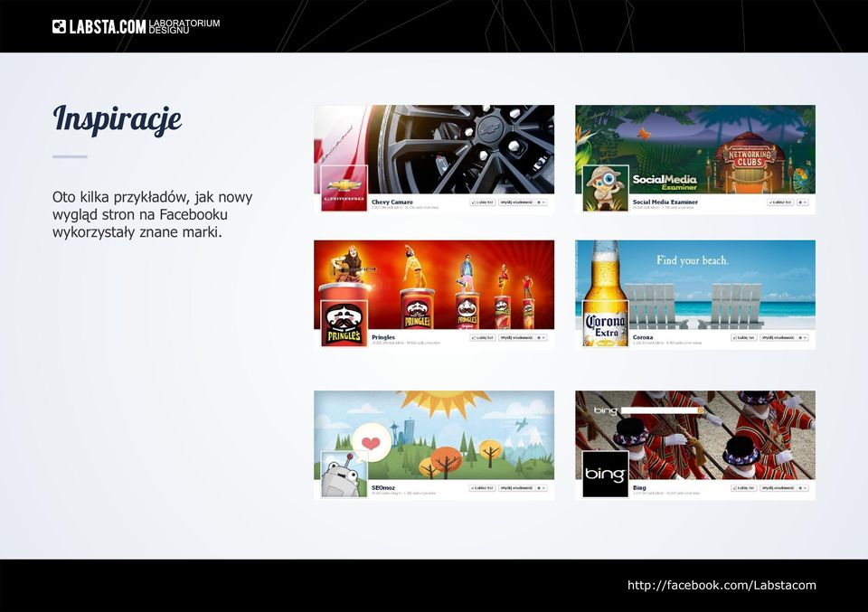Select the Corona beach cover photo
The height and width of the screenshot is (612, 868).
(695, 285)
